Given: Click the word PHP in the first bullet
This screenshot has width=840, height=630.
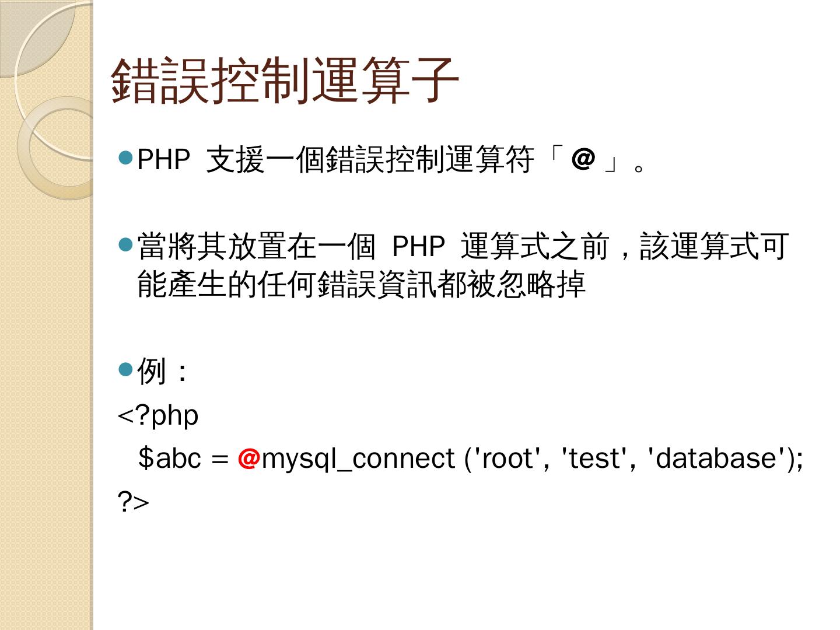Looking at the screenshot, I should point(164,159).
